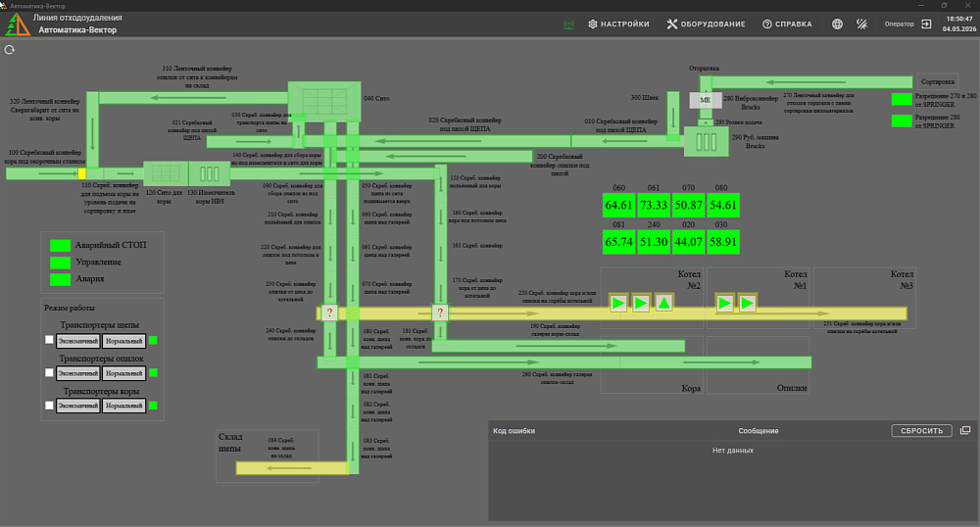Tick the Транспортеры щепы checkbox

coord(49,340)
